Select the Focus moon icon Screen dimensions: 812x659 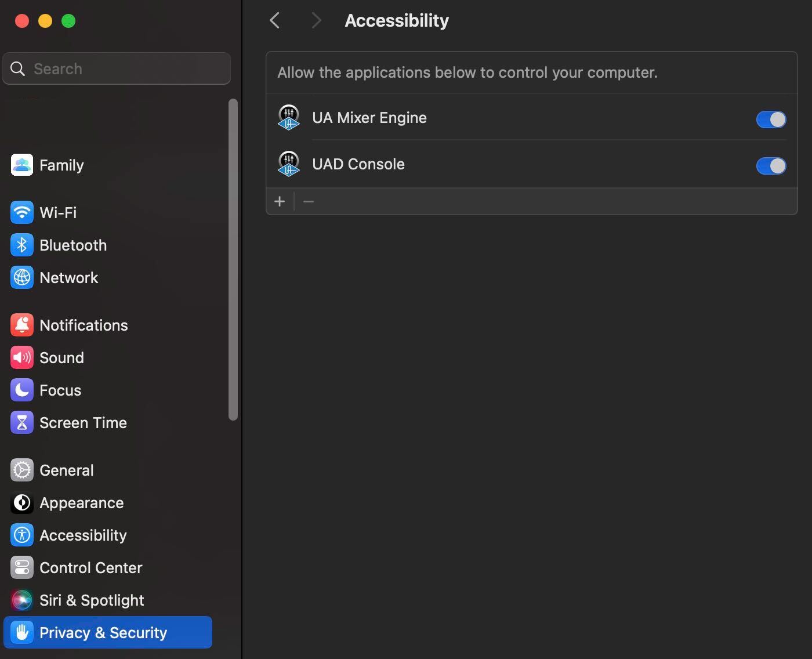tap(21, 390)
